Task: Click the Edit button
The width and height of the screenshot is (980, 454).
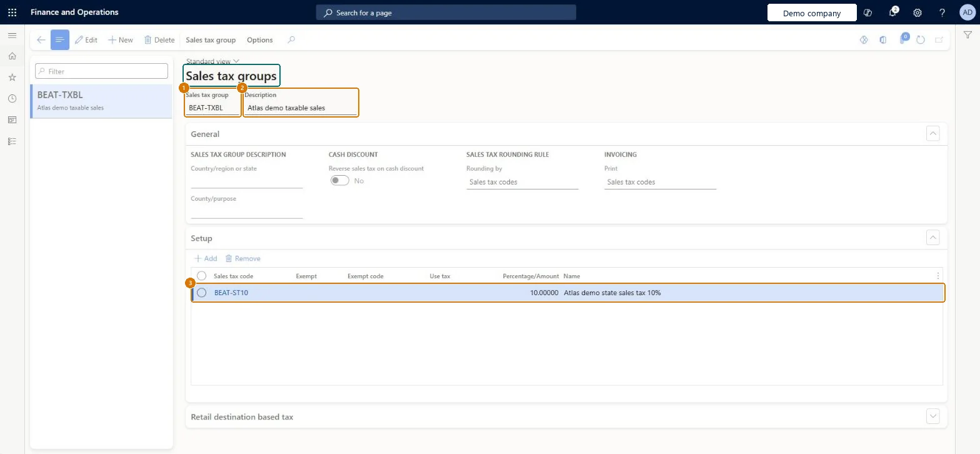Action: pos(86,40)
